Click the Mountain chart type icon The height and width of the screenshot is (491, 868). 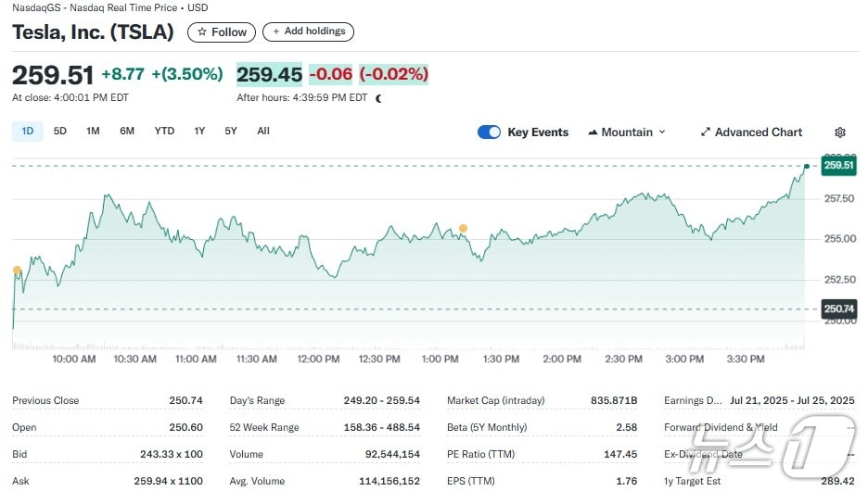click(x=593, y=132)
